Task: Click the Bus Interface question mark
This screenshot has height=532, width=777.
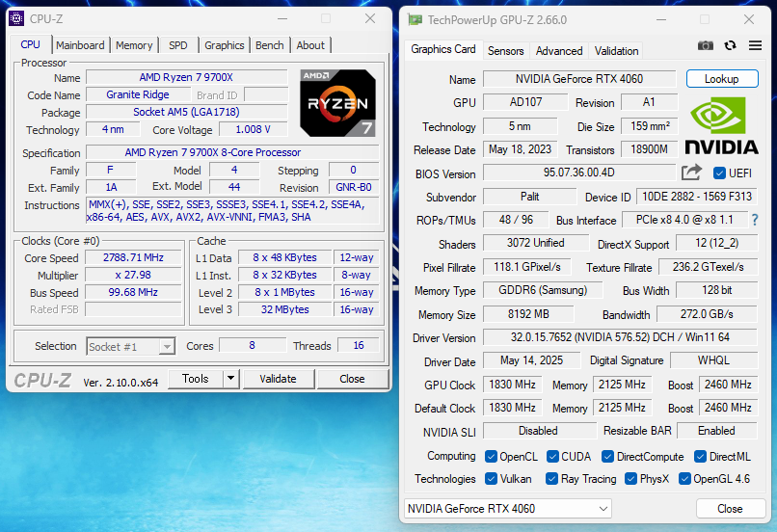Action: [754, 220]
